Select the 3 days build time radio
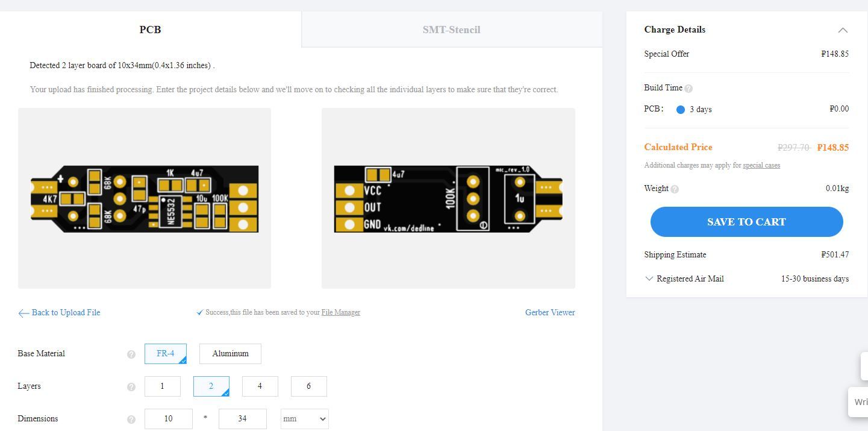The width and height of the screenshot is (868, 431). 681,110
